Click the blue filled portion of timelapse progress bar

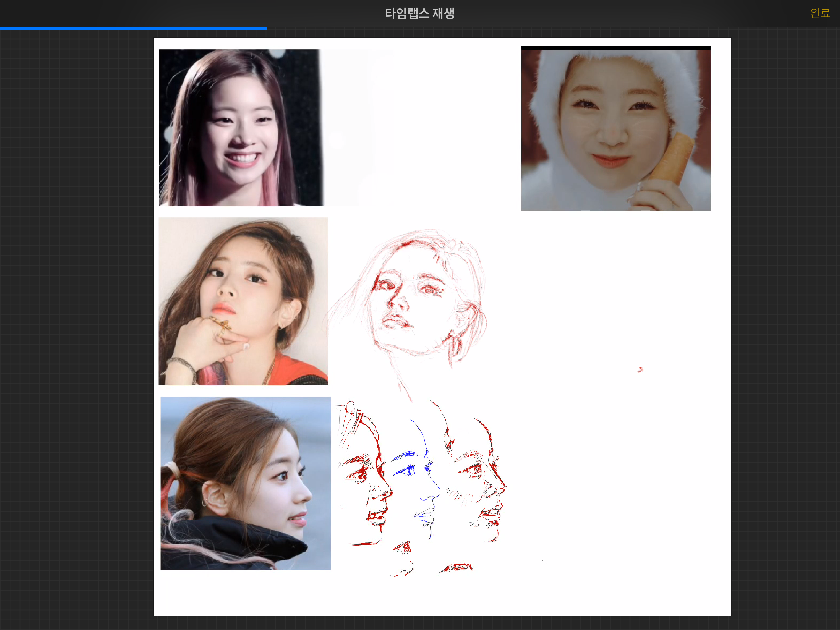[133, 29]
